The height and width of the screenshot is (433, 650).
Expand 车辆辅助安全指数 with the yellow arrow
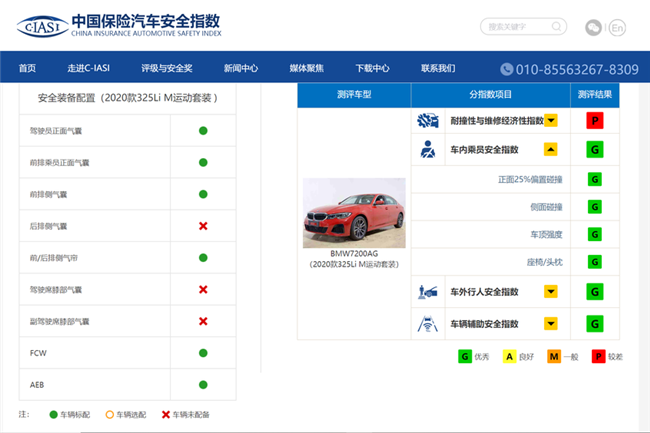coord(551,324)
